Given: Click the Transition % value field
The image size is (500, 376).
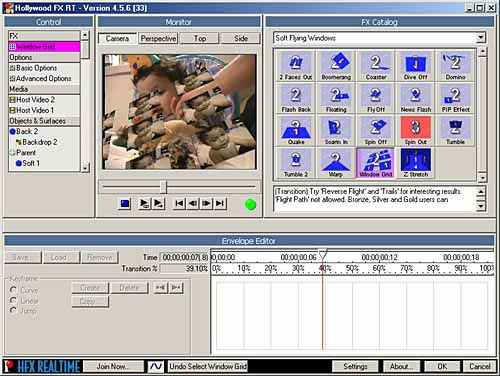Looking at the screenshot, I should (184, 268).
